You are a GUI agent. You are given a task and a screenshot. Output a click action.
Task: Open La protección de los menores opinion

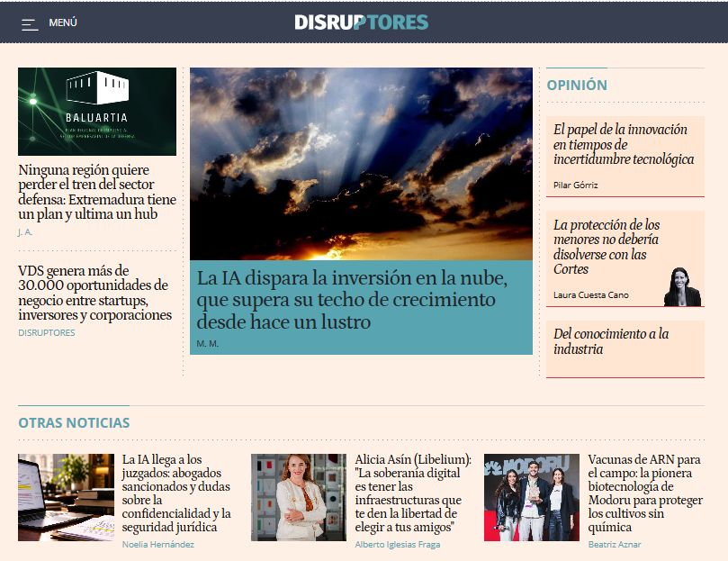click(x=607, y=247)
